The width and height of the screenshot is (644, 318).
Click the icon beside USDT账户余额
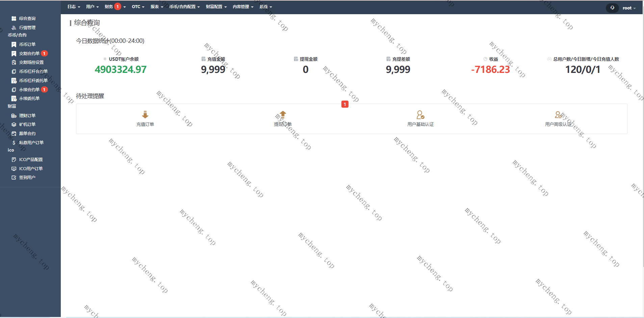coord(105,59)
